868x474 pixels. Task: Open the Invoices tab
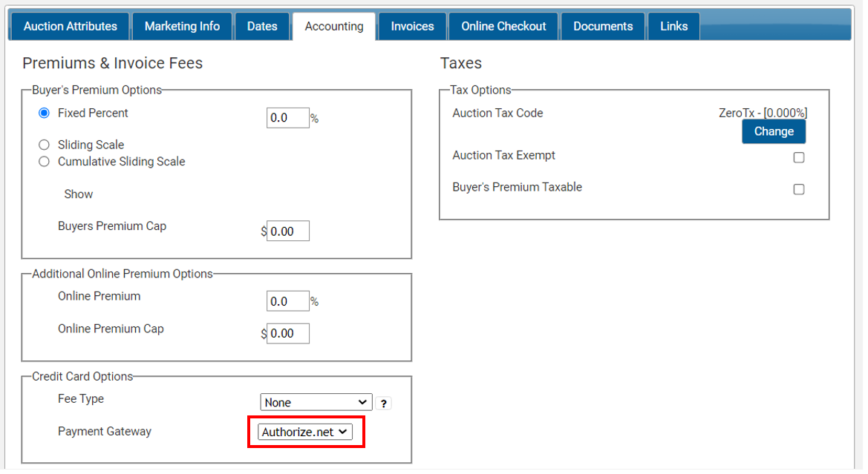[x=412, y=27]
